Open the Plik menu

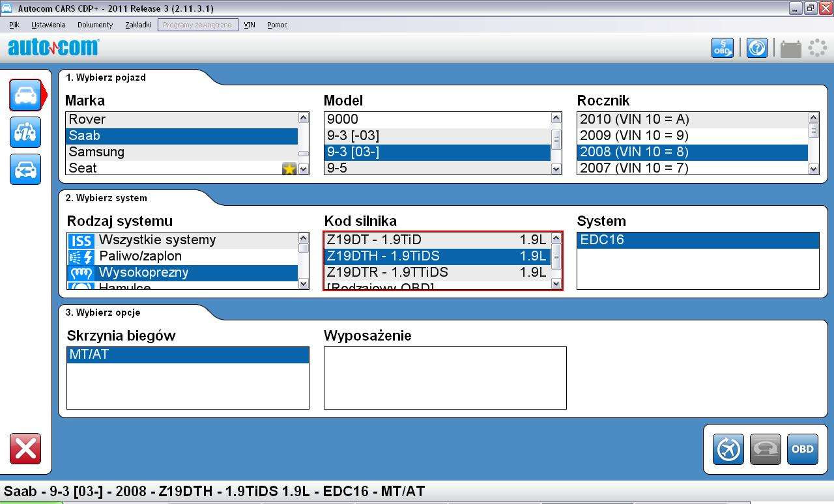[x=14, y=25]
